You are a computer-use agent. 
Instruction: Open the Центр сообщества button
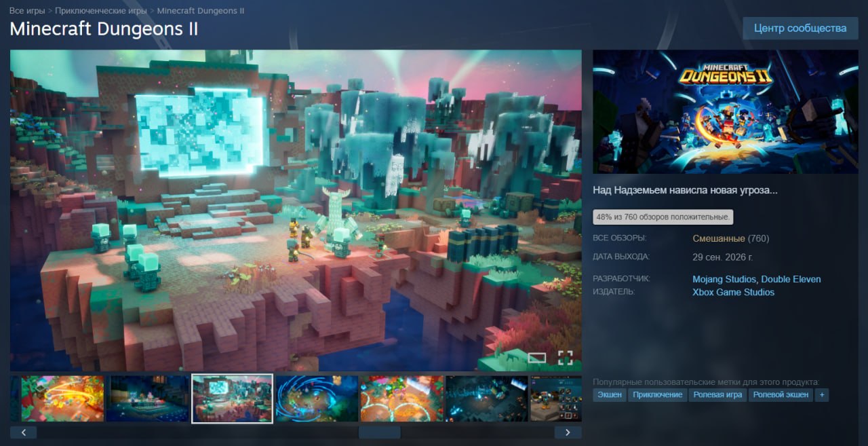(x=800, y=29)
